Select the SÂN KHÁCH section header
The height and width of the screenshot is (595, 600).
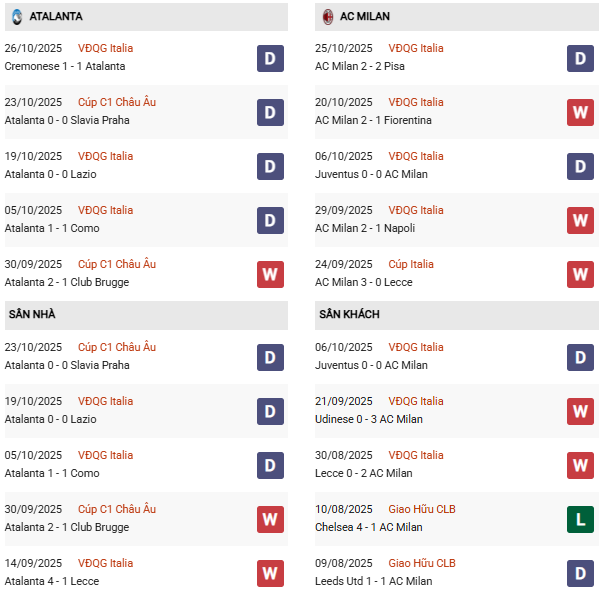tap(350, 314)
